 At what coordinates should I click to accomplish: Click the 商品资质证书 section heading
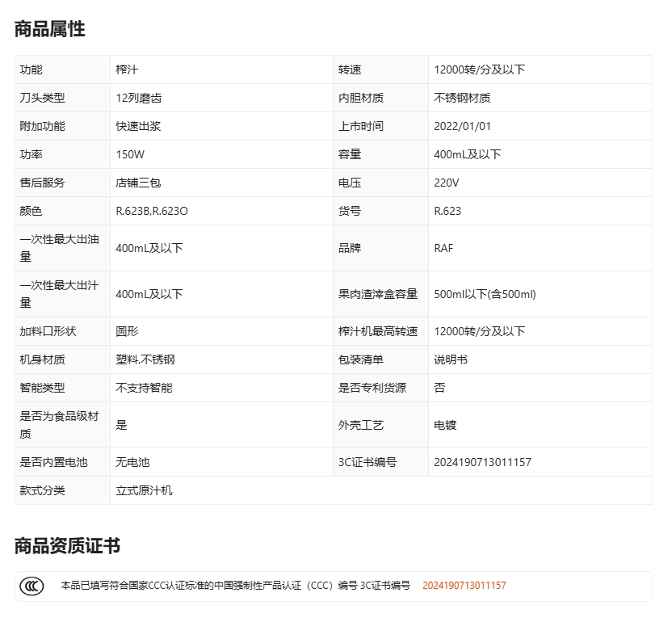pos(67,546)
